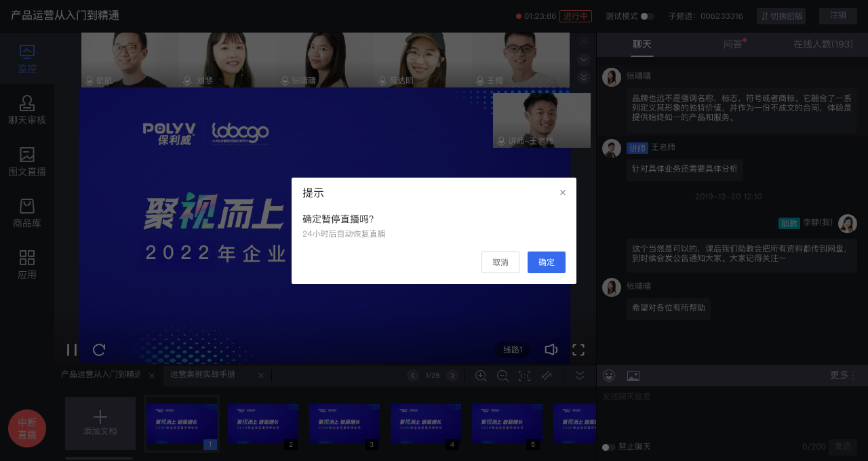
Task: Go to previous slide page arrow
Action: [413, 376]
